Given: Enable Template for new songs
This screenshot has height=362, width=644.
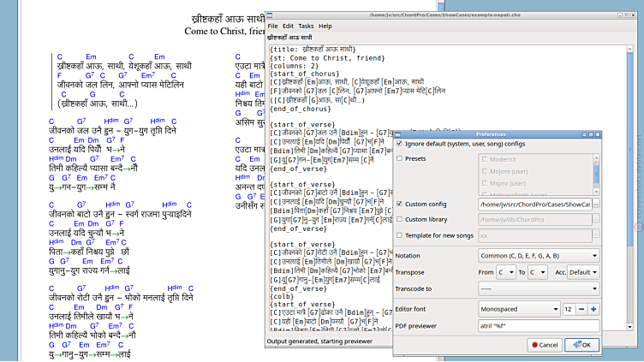Looking at the screenshot, I should pos(399,235).
